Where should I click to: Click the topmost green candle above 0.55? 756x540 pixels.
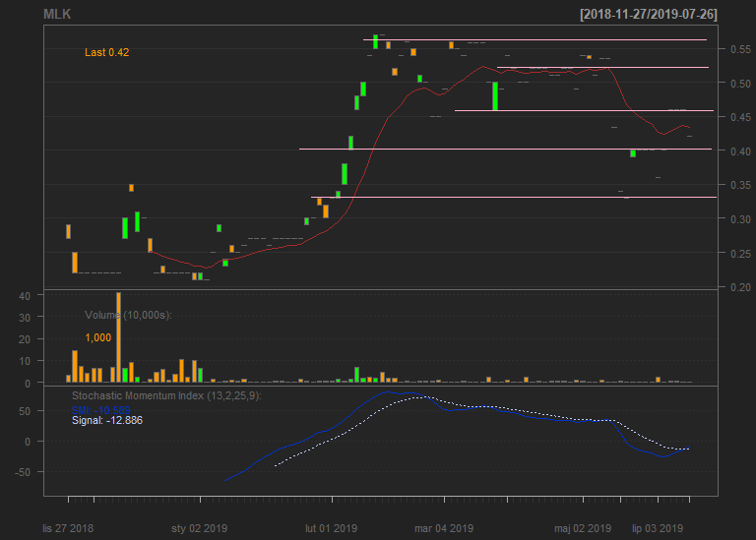click(376, 42)
